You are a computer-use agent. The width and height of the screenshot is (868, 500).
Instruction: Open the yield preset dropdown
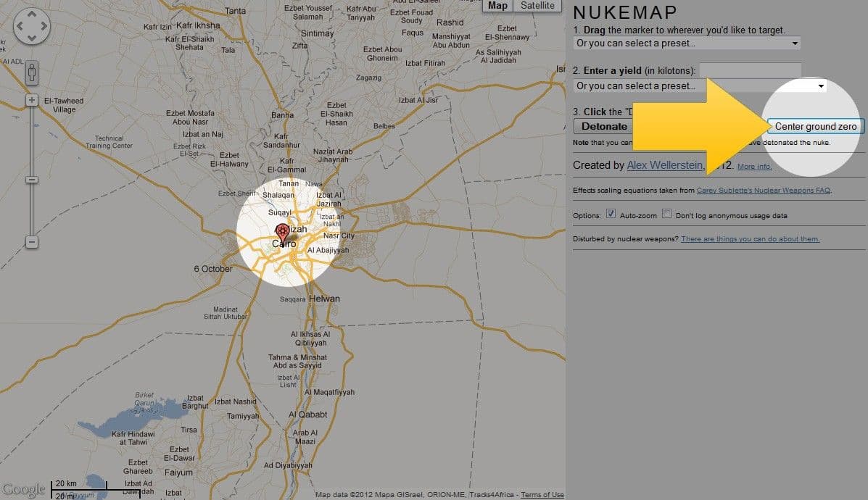(x=700, y=86)
